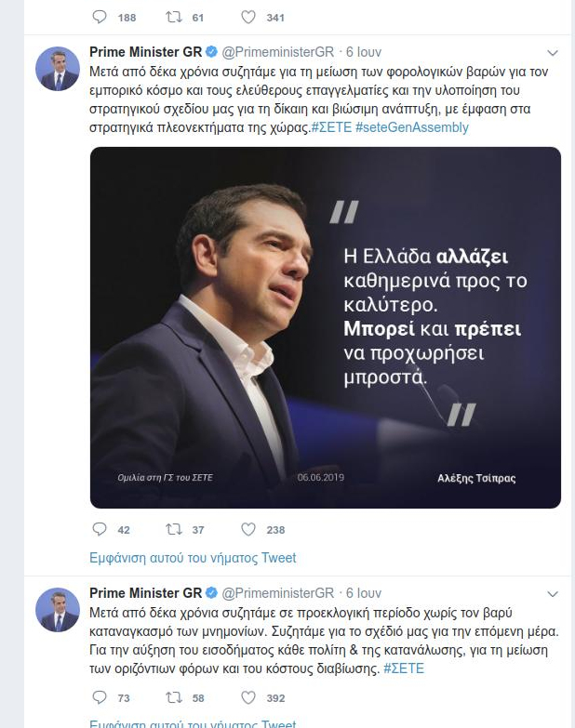Viewport: 575px width, 728px height.
Task: Reply to the tweet with 73 comments
Action: tap(100, 697)
